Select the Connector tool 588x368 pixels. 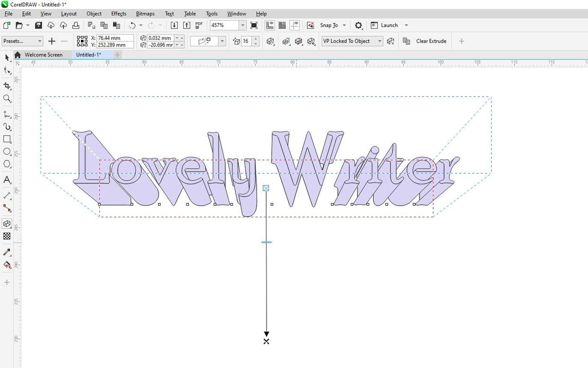tap(7, 208)
